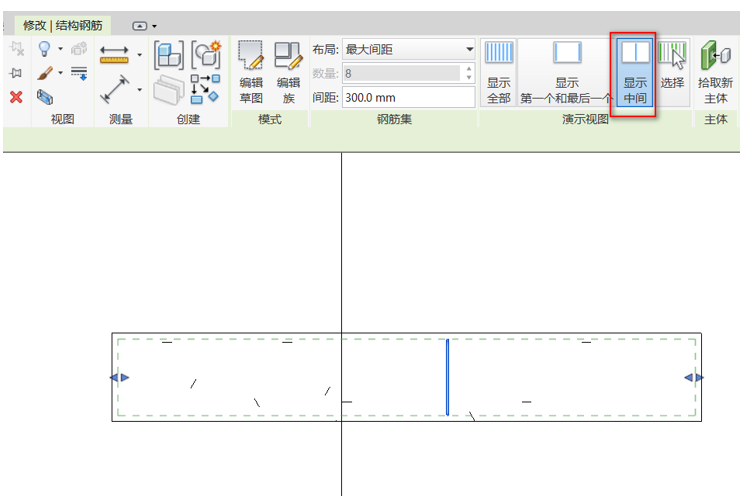Select the paint brush tool
The height and width of the screenshot is (496, 747).
tap(45, 73)
